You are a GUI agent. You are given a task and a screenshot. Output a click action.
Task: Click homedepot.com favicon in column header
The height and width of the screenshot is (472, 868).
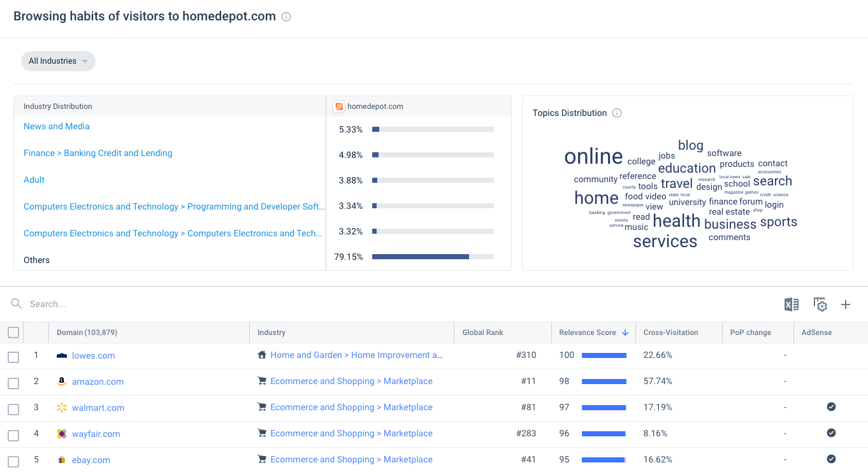point(339,106)
